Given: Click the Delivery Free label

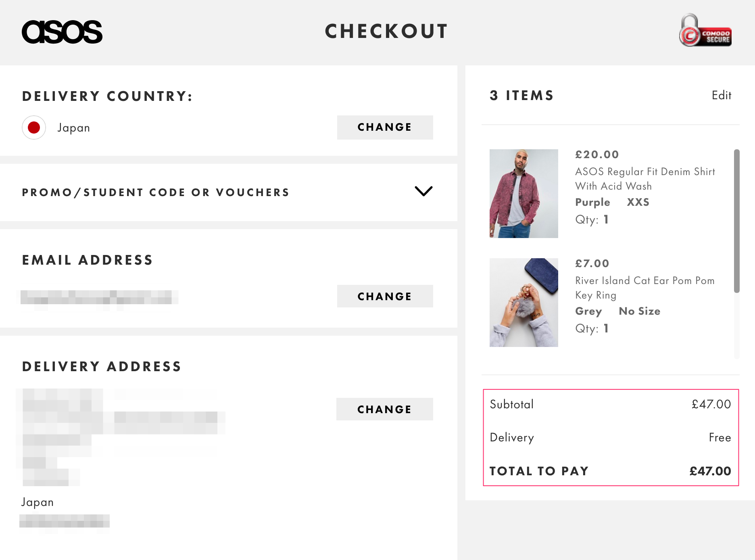Looking at the screenshot, I should (x=720, y=437).
